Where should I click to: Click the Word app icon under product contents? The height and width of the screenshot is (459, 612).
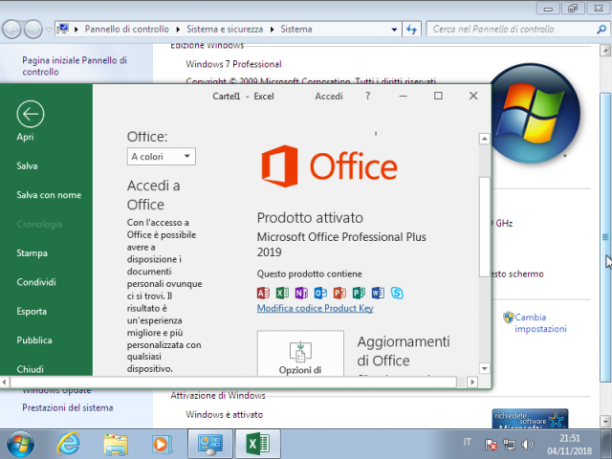pos(378,293)
